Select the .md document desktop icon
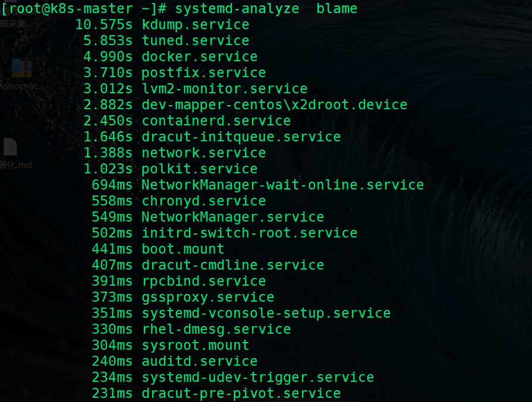The width and height of the screenshot is (532, 402). [x=10, y=147]
